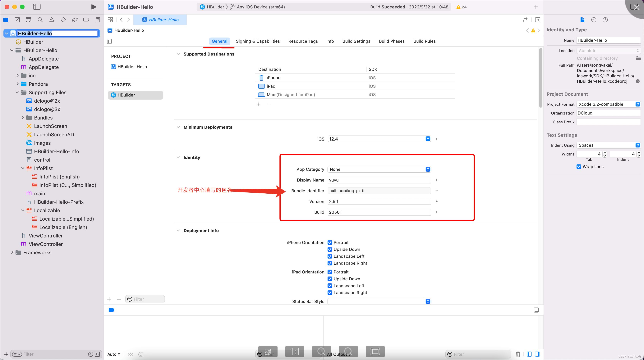Viewport: 644px width, 360px height.
Task: Open the Project Format dropdown
Action: point(608,104)
